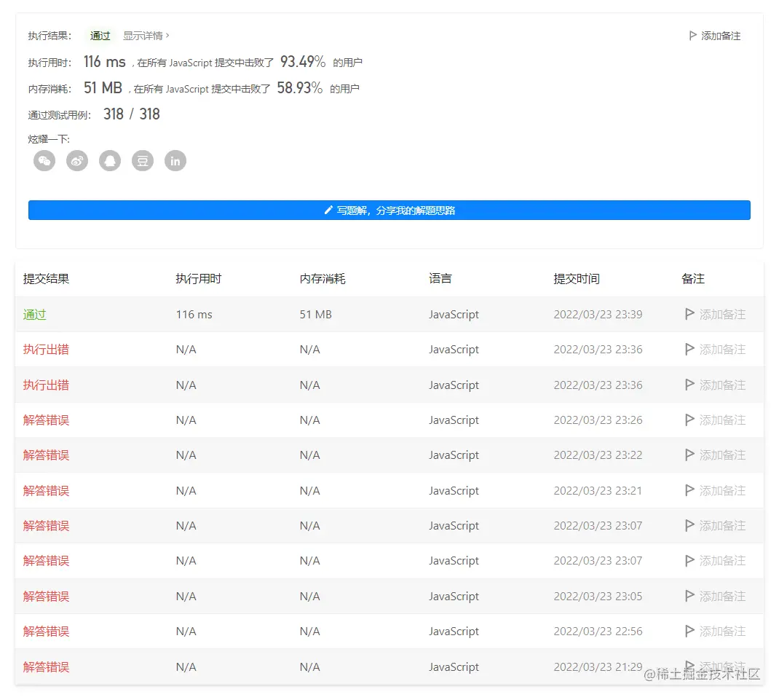Click the 提交结果 column header
This screenshot has width=779, height=700.
click(x=46, y=278)
